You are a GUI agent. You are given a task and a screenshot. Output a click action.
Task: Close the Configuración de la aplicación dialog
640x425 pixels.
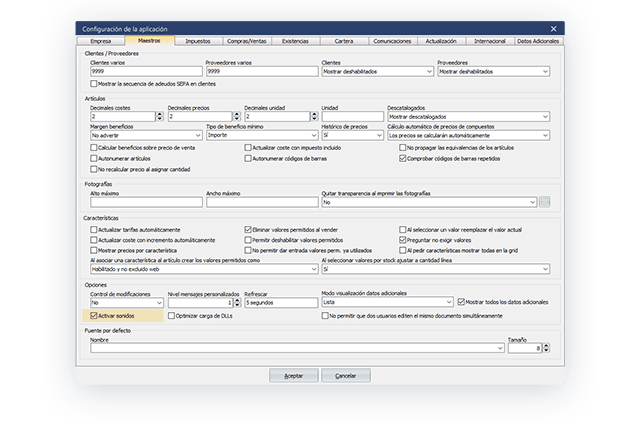553,29
